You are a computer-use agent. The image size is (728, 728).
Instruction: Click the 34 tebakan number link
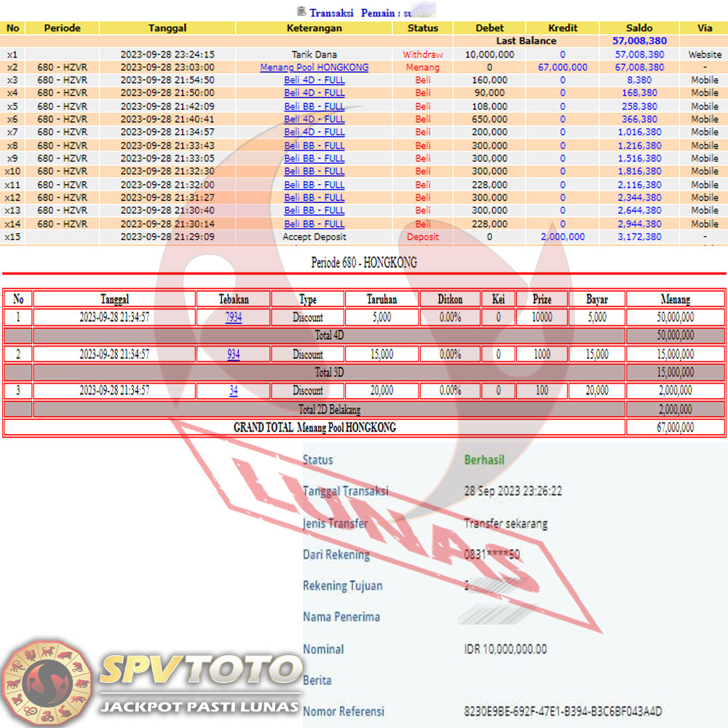(x=233, y=391)
